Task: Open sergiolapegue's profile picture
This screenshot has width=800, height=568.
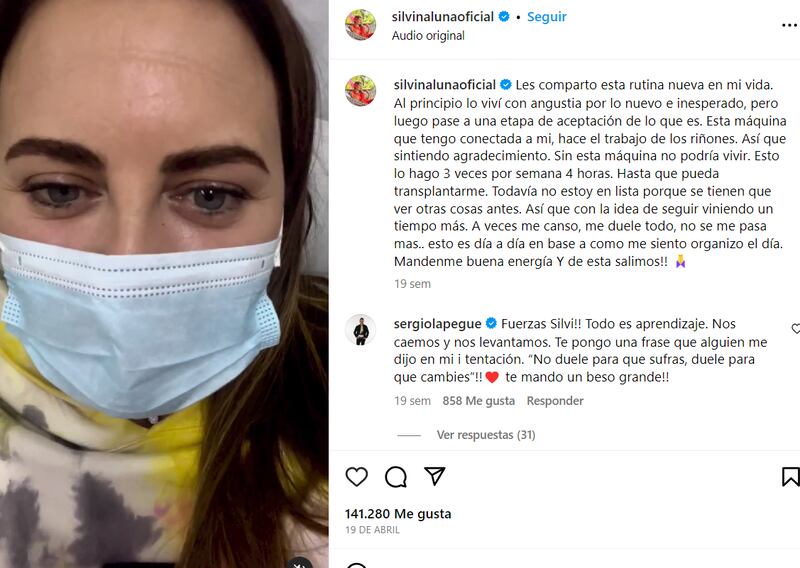Action: click(x=360, y=330)
